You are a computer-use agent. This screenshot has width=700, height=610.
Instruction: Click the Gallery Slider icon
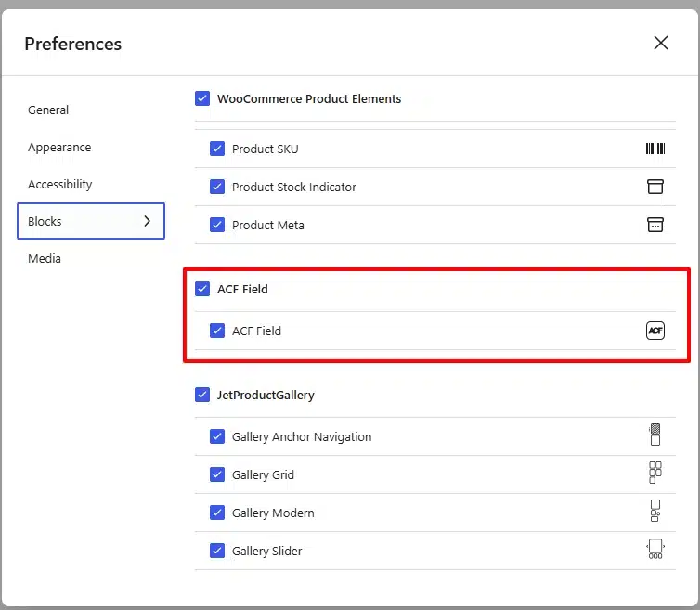coord(655,549)
